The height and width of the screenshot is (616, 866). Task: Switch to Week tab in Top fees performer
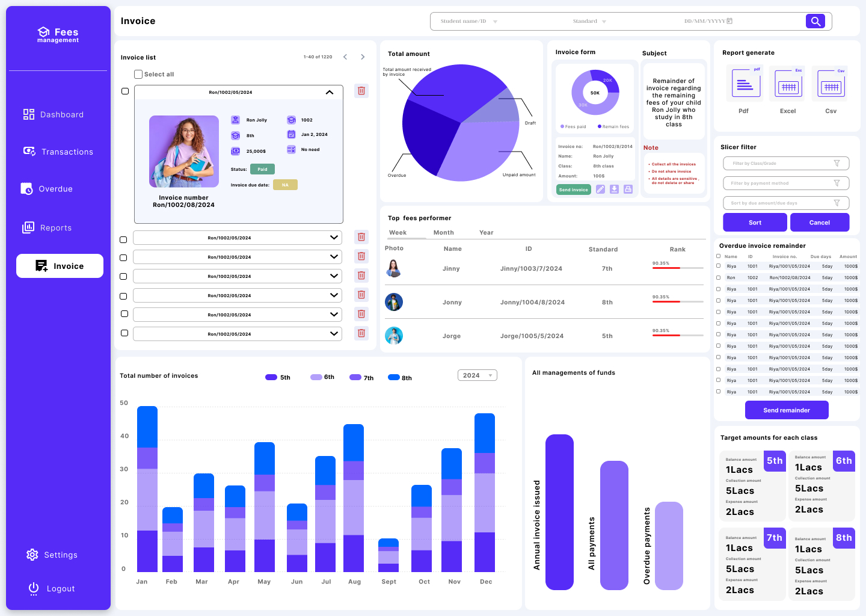click(398, 233)
